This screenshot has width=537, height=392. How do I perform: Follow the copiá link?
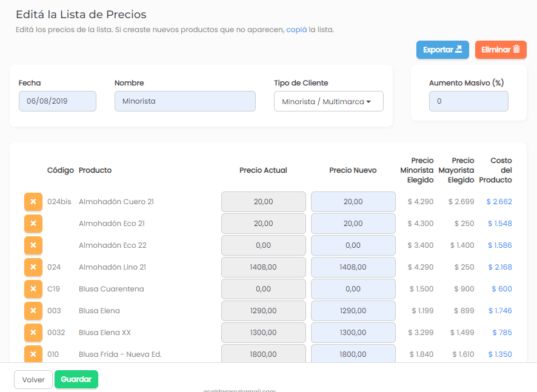(296, 30)
